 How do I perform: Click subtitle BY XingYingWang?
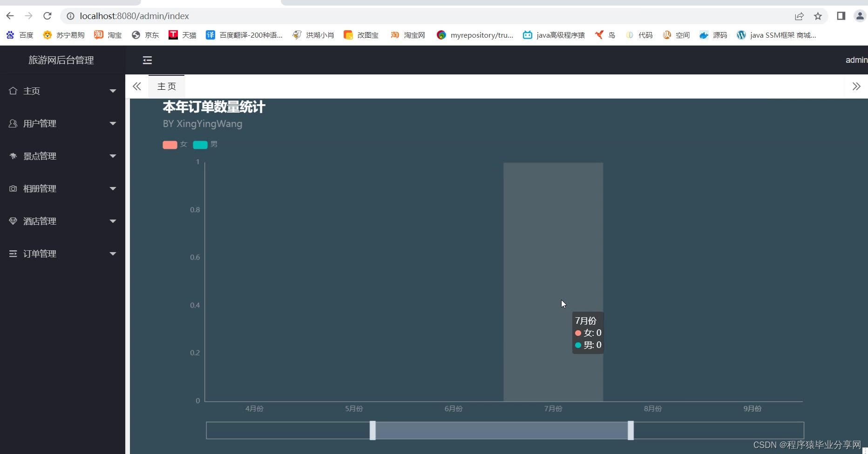click(203, 124)
